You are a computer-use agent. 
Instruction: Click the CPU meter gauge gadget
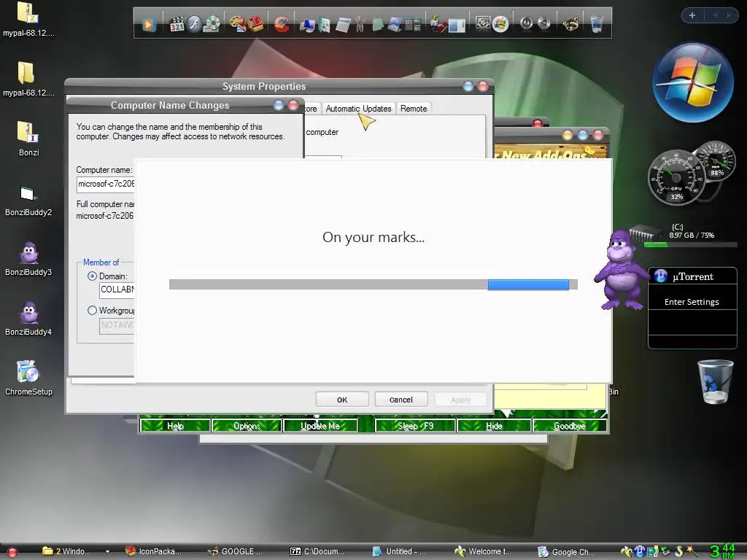point(676,178)
